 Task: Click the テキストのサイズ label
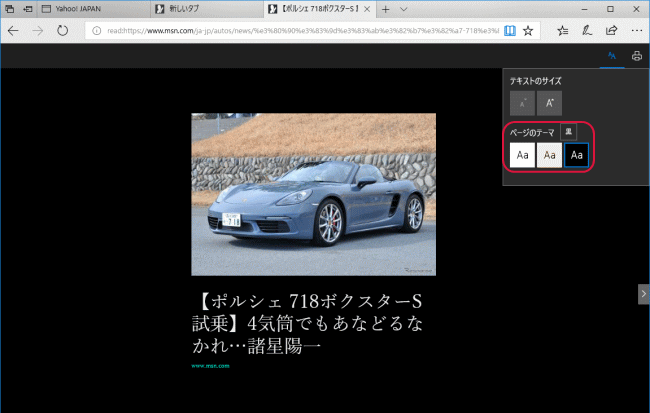coord(536,81)
